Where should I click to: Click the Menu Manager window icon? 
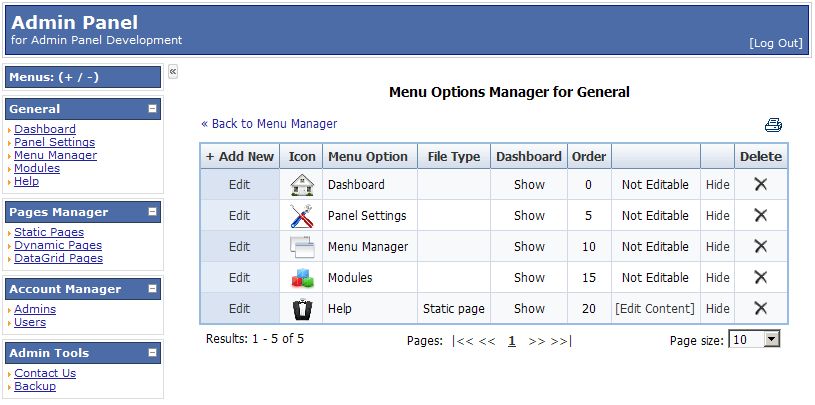302,246
